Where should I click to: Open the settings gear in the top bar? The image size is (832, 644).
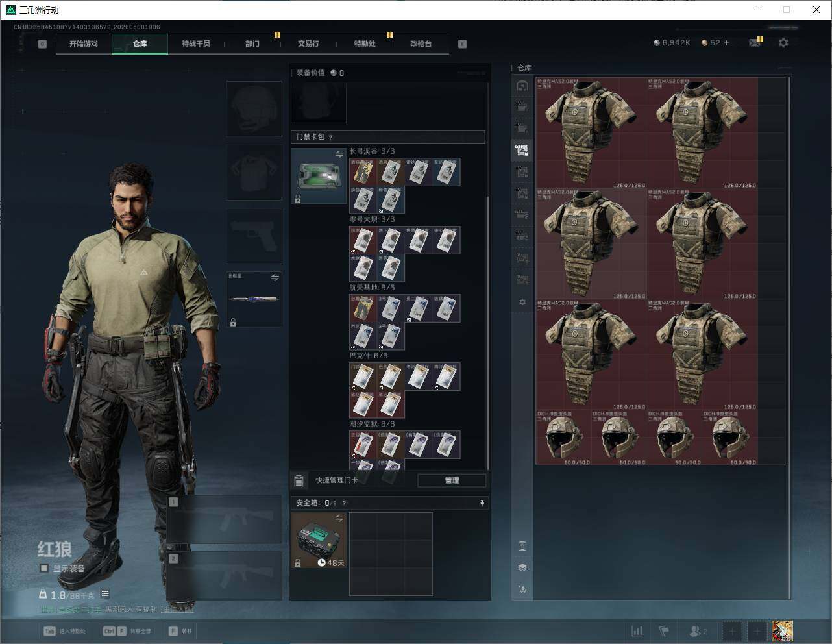click(783, 43)
